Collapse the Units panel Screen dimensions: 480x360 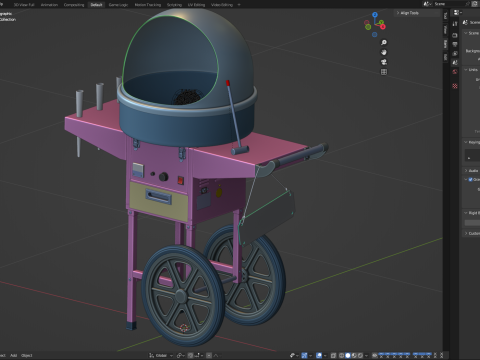466,70
